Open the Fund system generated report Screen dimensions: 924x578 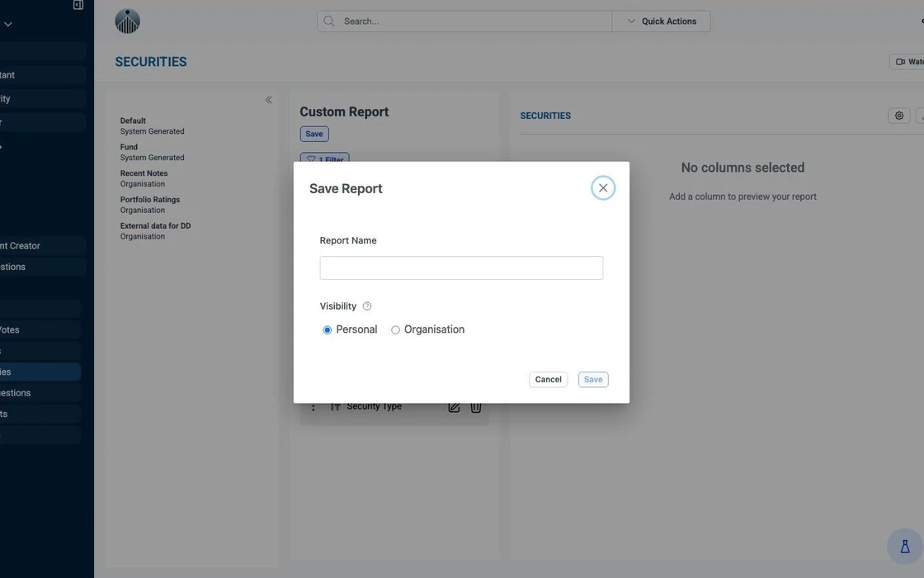coord(152,152)
